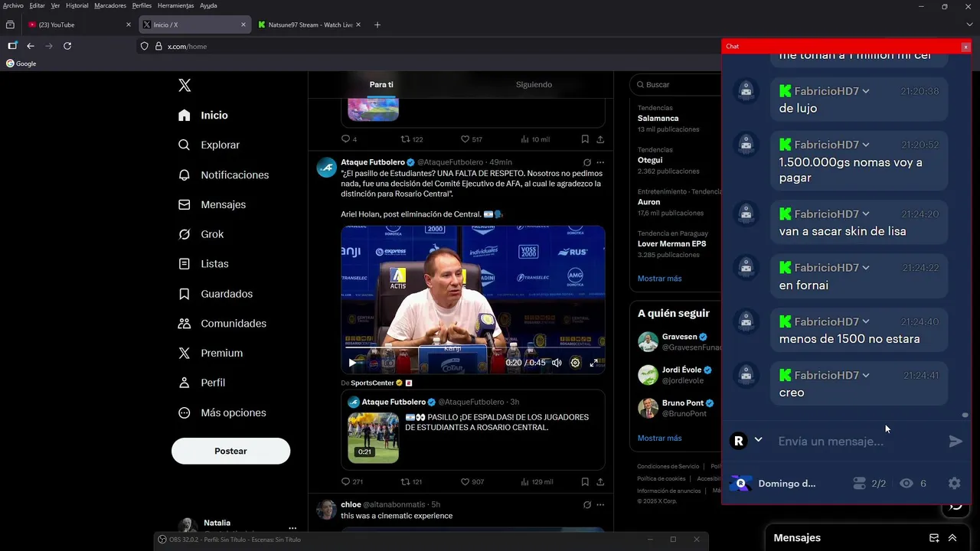
Task: Switch to YouTube browser tab
Action: 78,24
